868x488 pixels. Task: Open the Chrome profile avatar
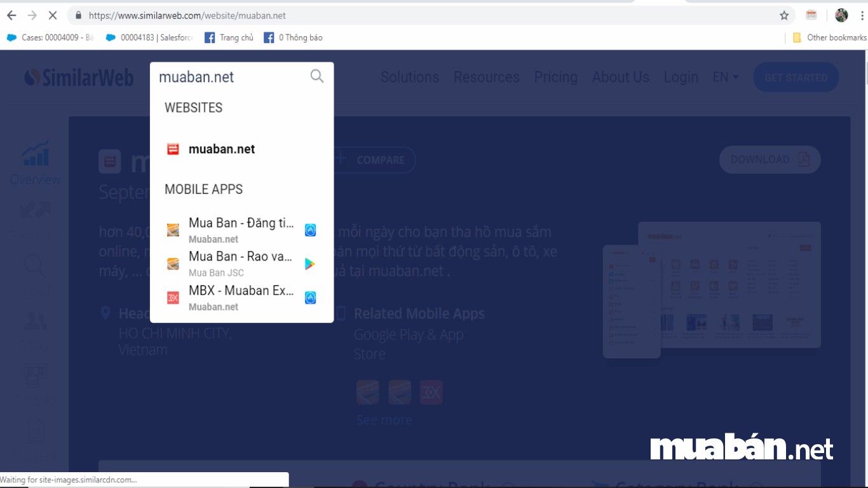(x=841, y=15)
